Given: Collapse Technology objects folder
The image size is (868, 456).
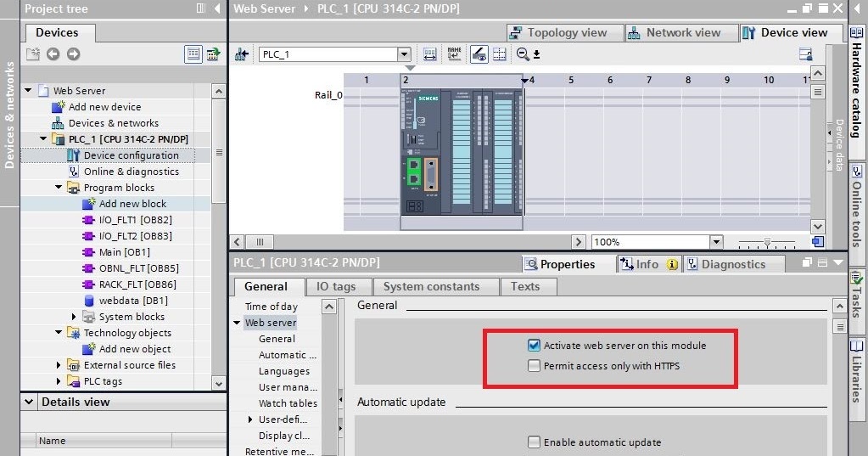Looking at the screenshot, I should coord(59,332).
